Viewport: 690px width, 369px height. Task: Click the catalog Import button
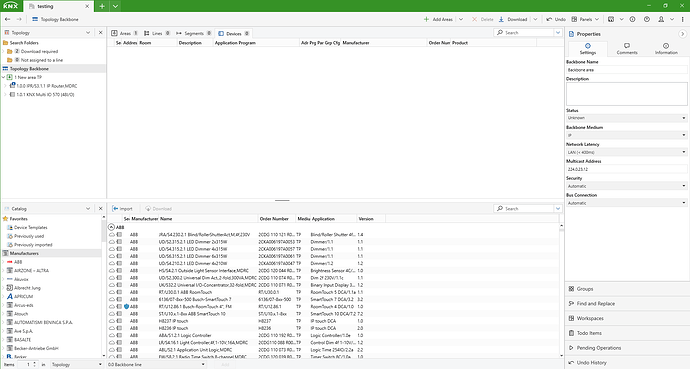click(x=122, y=208)
